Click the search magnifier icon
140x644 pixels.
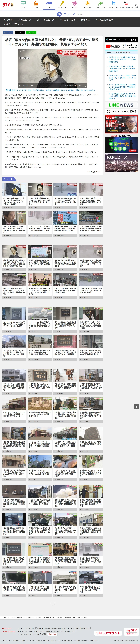tap(137, 5)
